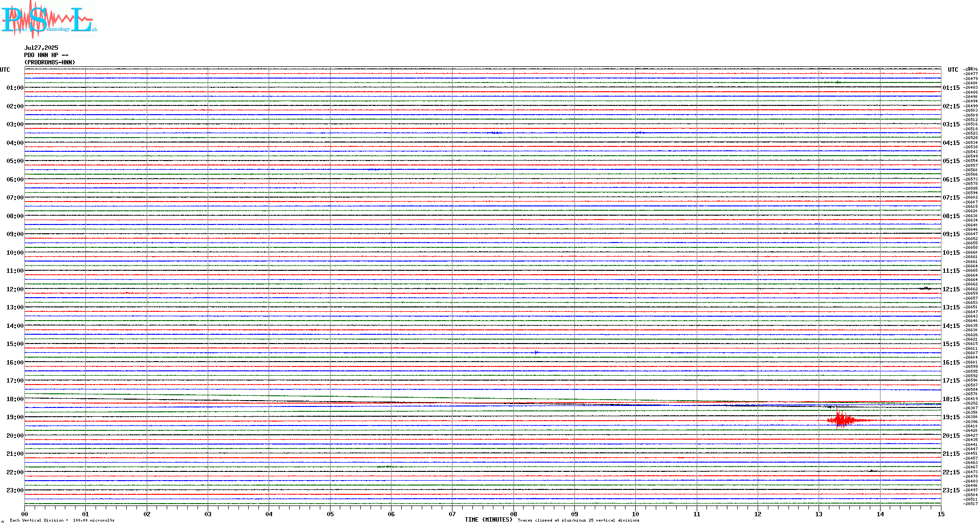Image resolution: width=980 pixels, height=527 pixels.
Task: Select the 22:00 hour label
Action: 15,472
